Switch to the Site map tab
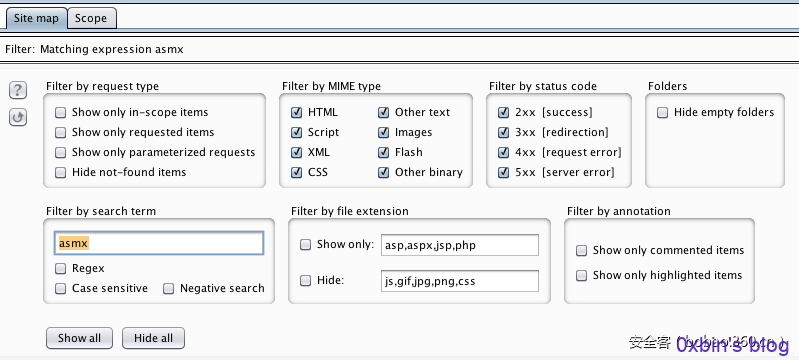 (x=36, y=18)
